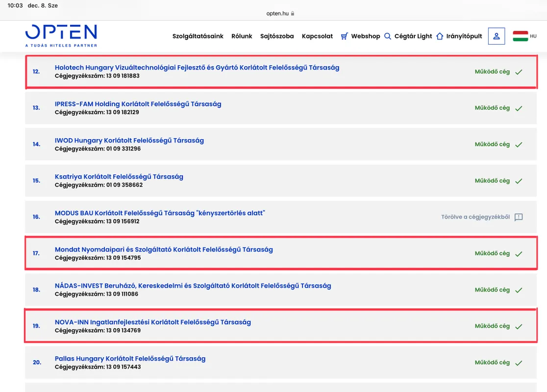The image size is (547, 392).
Task: Open Mondat Nyomdaipari és Szolgáltató company link
Action: (164, 249)
